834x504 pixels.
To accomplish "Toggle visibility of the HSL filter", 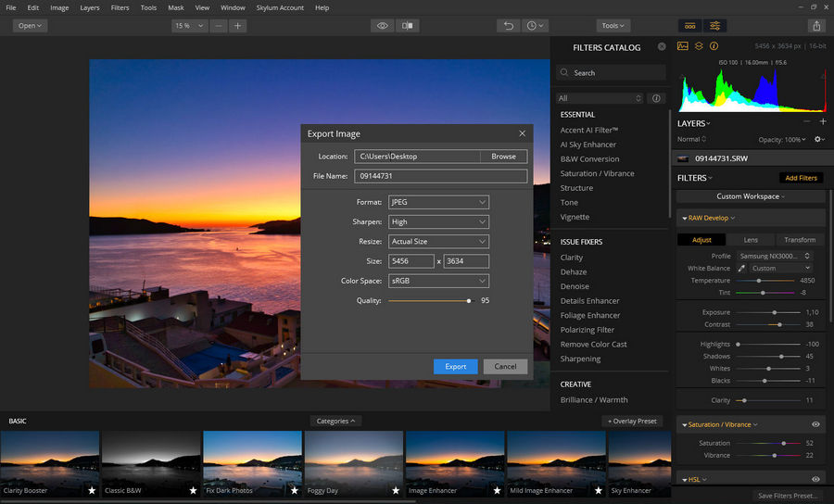I will point(815,479).
